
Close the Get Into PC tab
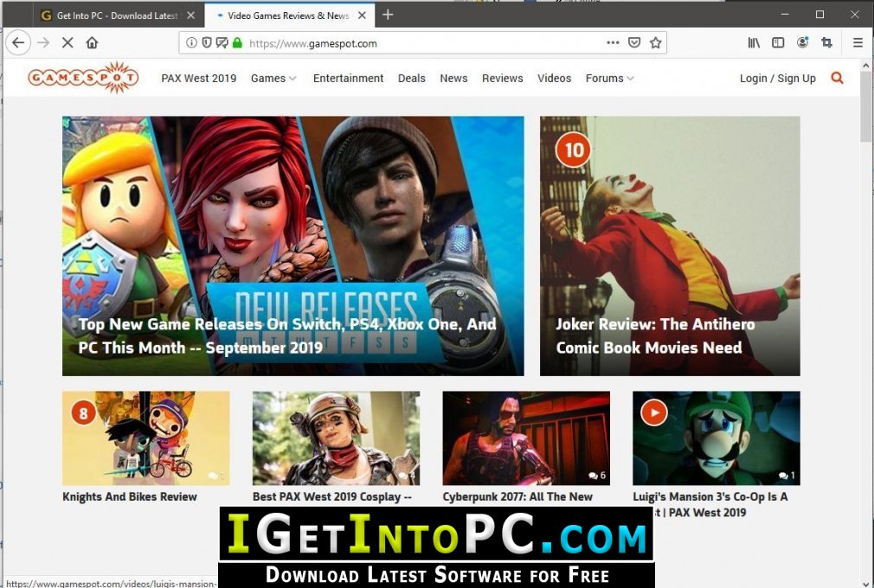(x=190, y=16)
